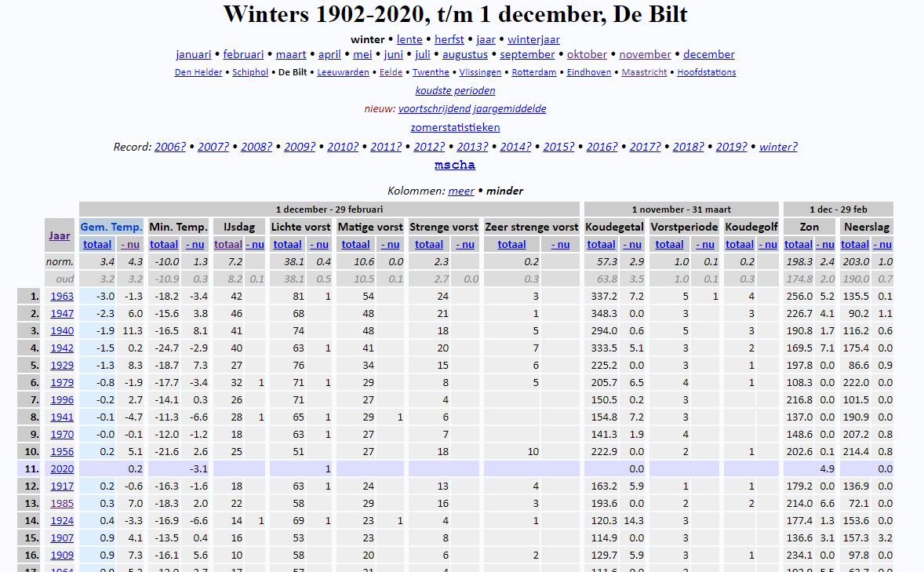This screenshot has height=572, width=924.
Task: Open the 2020 winter year link
Action: [62, 468]
